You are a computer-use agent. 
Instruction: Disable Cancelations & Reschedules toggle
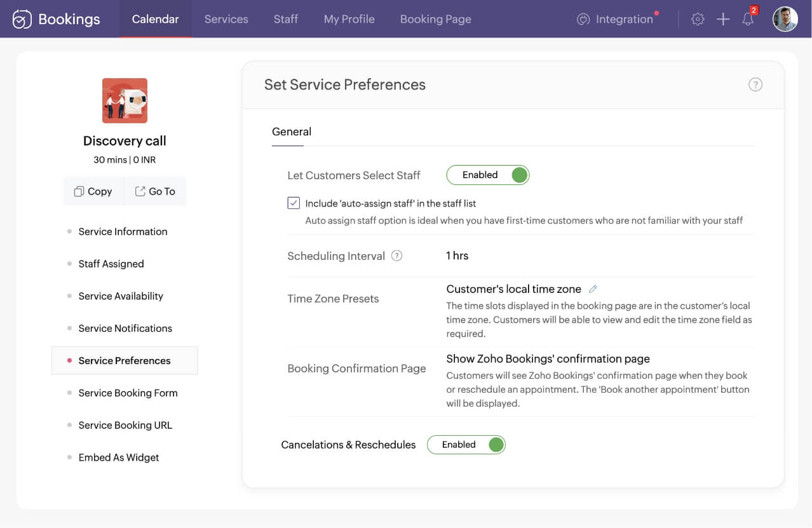click(x=466, y=445)
